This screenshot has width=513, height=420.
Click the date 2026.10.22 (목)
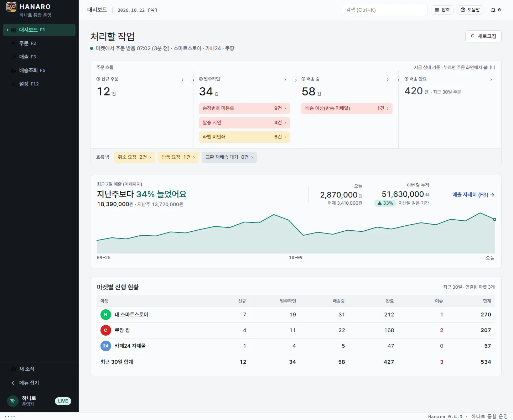tap(138, 10)
